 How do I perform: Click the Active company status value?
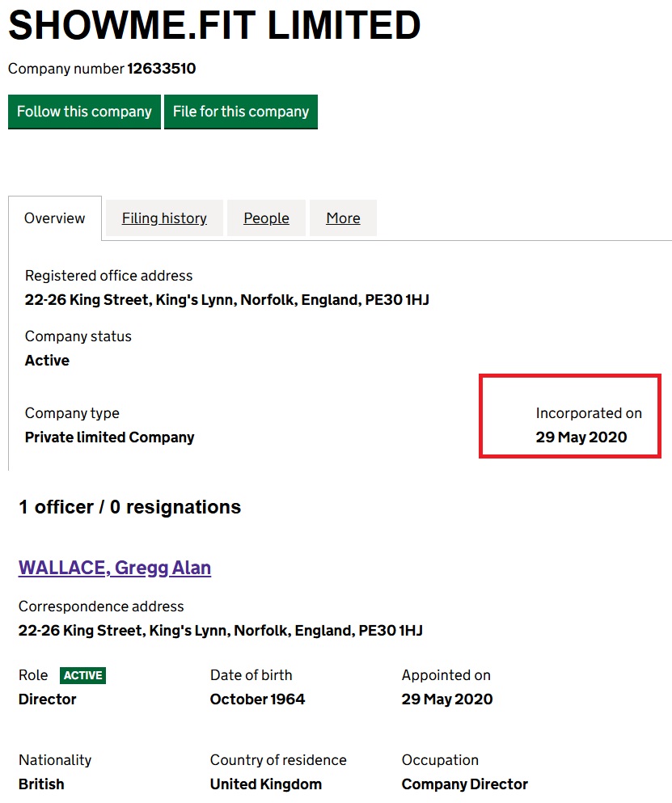tap(47, 361)
